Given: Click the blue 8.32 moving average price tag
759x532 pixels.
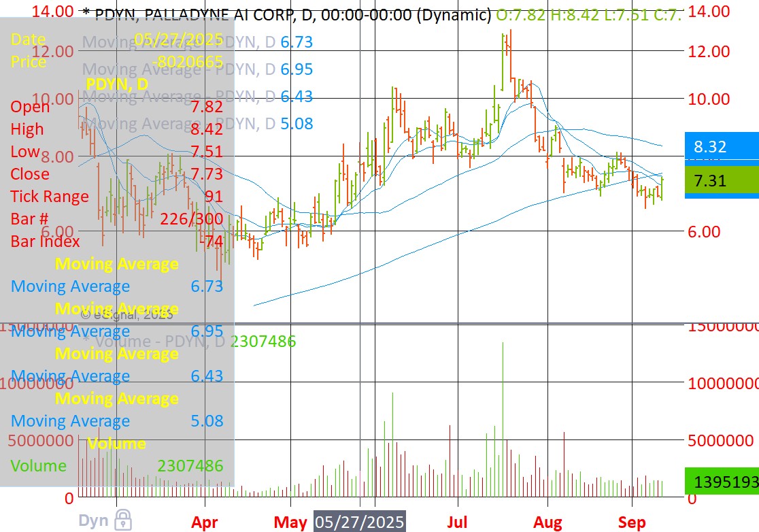Looking at the screenshot, I should point(721,146).
